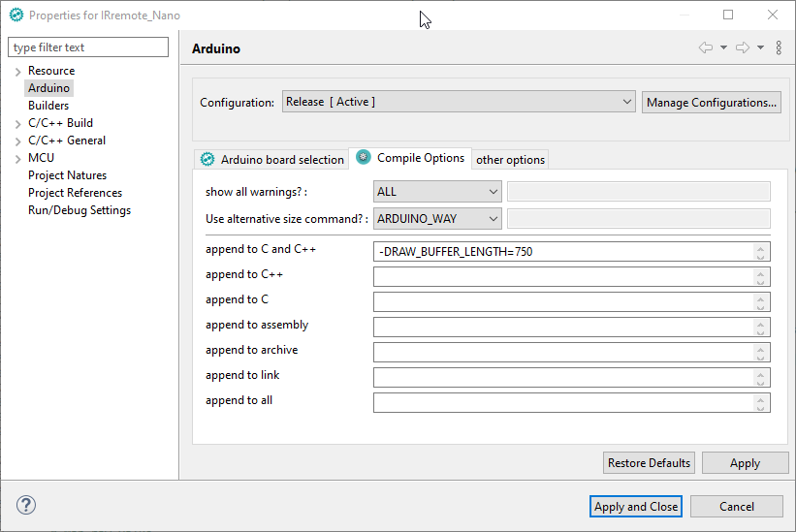Image resolution: width=796 pixels, height=532 pixels.
Task: Click the forward navigation arrow icon
Action: [743, 48]
